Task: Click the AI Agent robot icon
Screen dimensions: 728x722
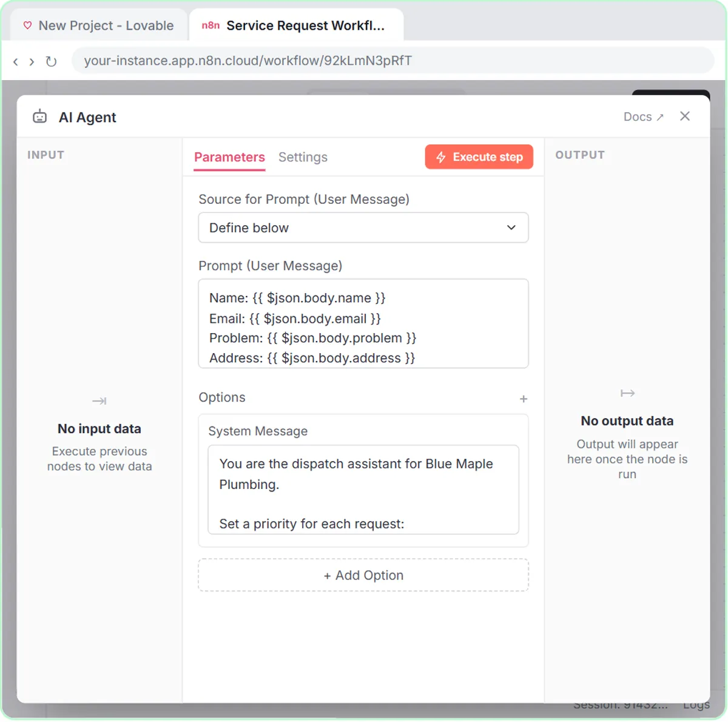Action: [40, 116]
